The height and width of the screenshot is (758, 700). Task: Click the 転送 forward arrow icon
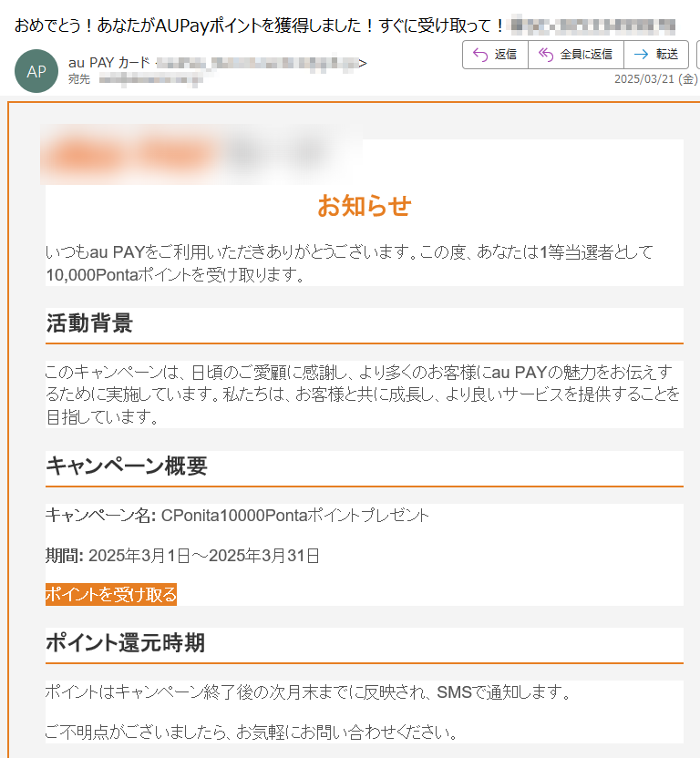click(641, 55)
